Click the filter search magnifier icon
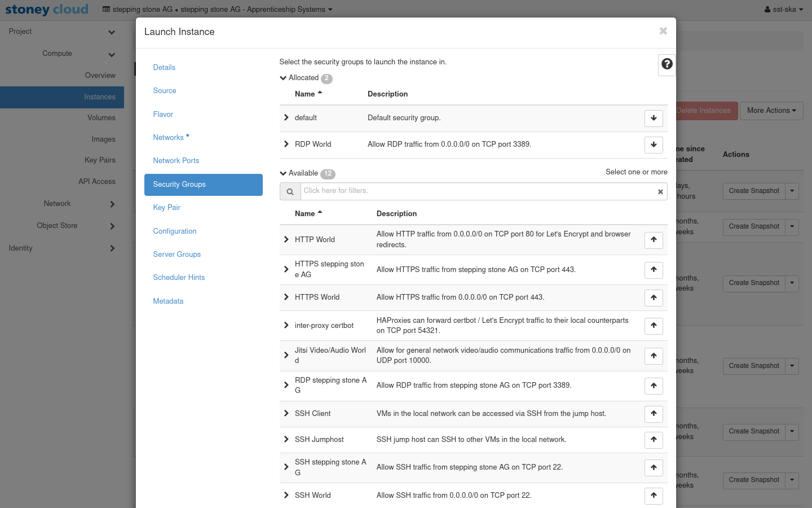This screenshot has height=508, width=812. [x=290, y=192]
